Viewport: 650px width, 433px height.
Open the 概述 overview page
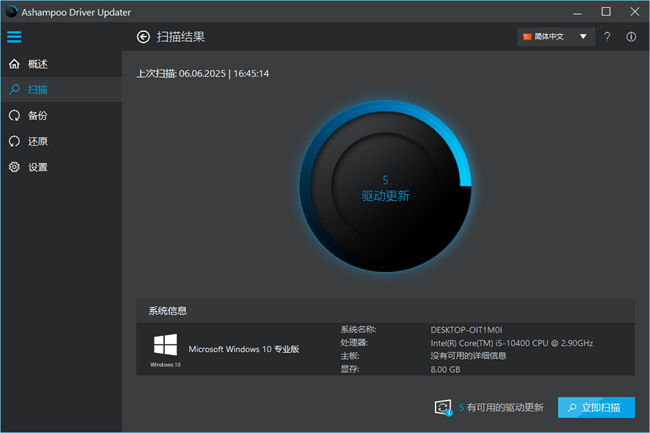[x=38, y=64]
